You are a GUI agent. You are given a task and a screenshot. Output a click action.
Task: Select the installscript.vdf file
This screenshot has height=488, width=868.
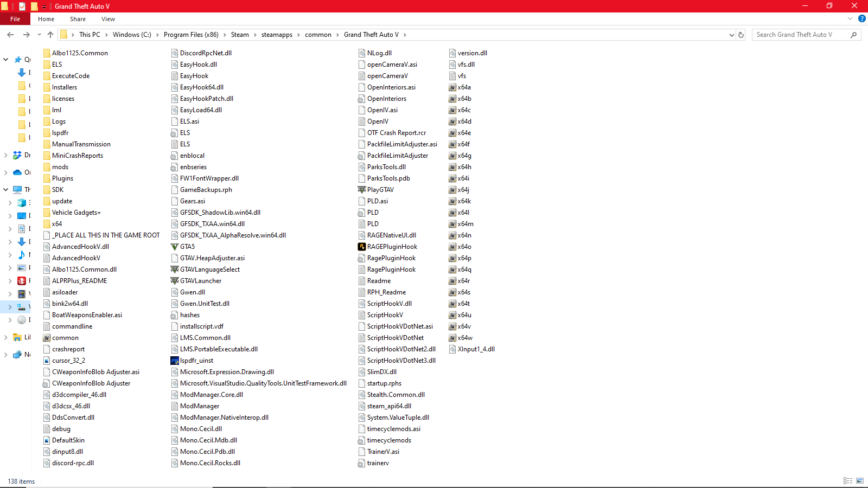pos(197,326)
